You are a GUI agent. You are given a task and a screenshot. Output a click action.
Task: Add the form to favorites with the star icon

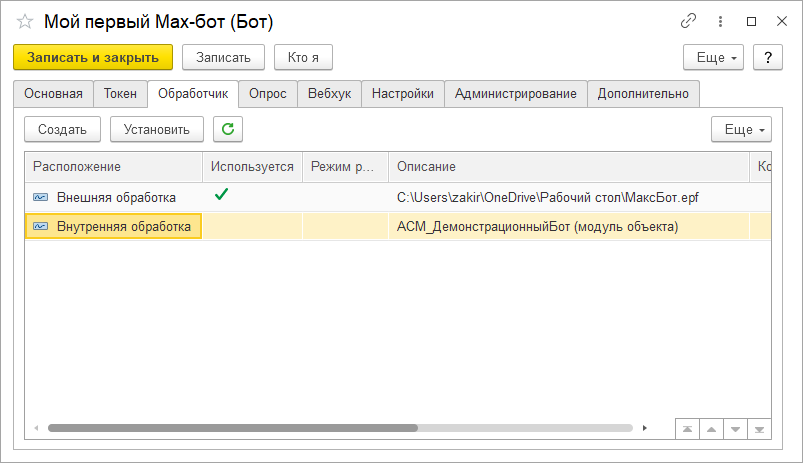tap(25, 22)
